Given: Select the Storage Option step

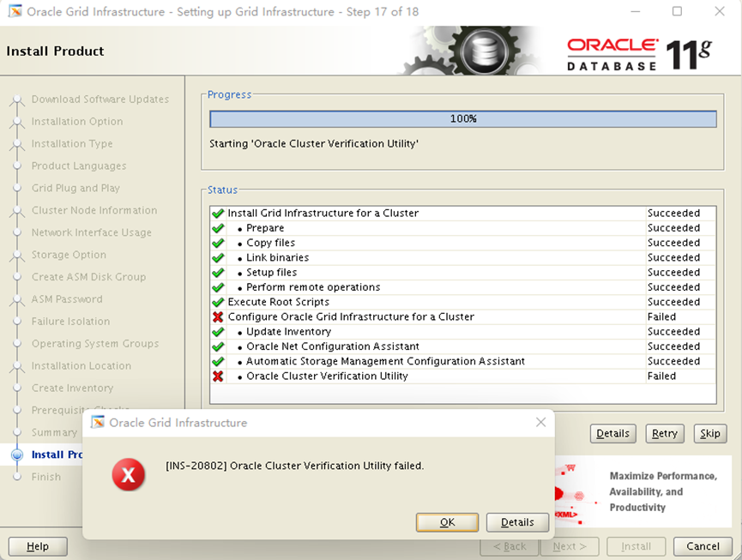Looking at the screenshot, I should point(69,255).
